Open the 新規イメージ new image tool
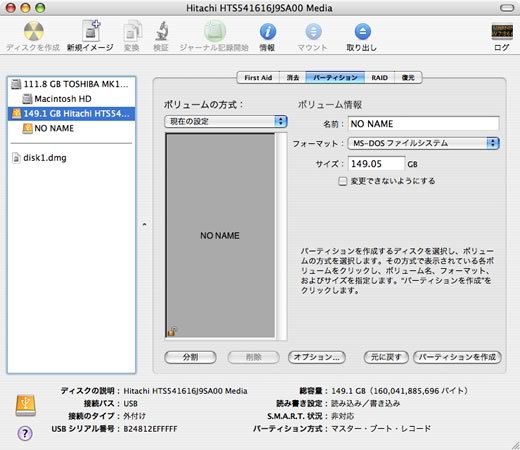 [x=91, y=31]
